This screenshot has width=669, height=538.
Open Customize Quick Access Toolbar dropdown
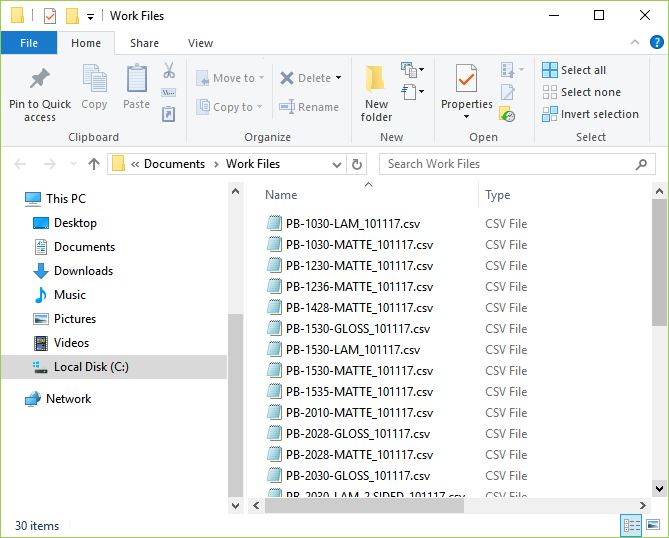(x=91, y=16)
